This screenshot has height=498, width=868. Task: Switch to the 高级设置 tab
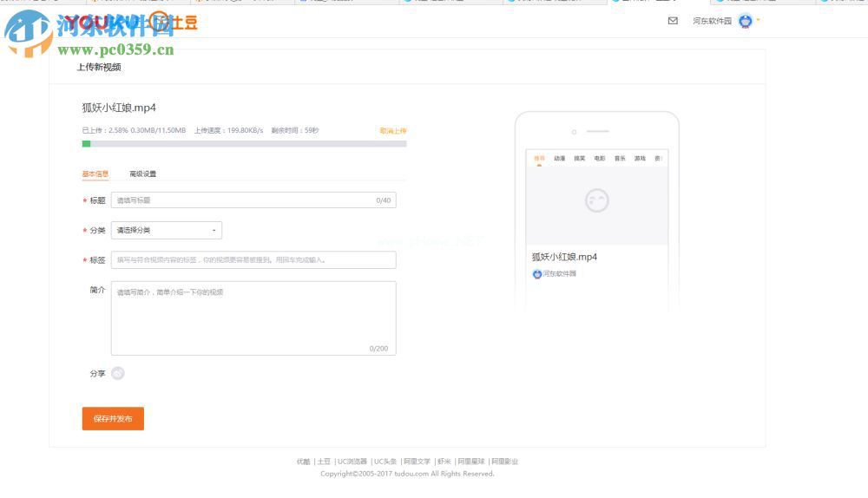point(142,174)
